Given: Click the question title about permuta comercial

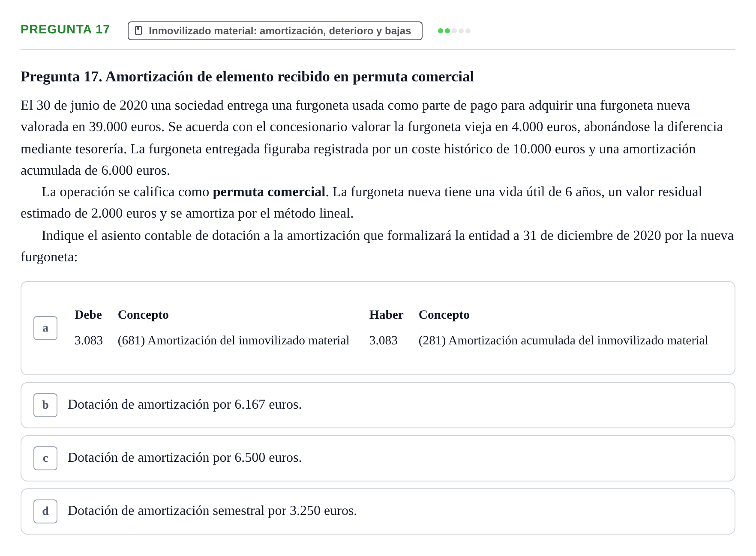Looking at the screenshot, I should coord(247,77).
